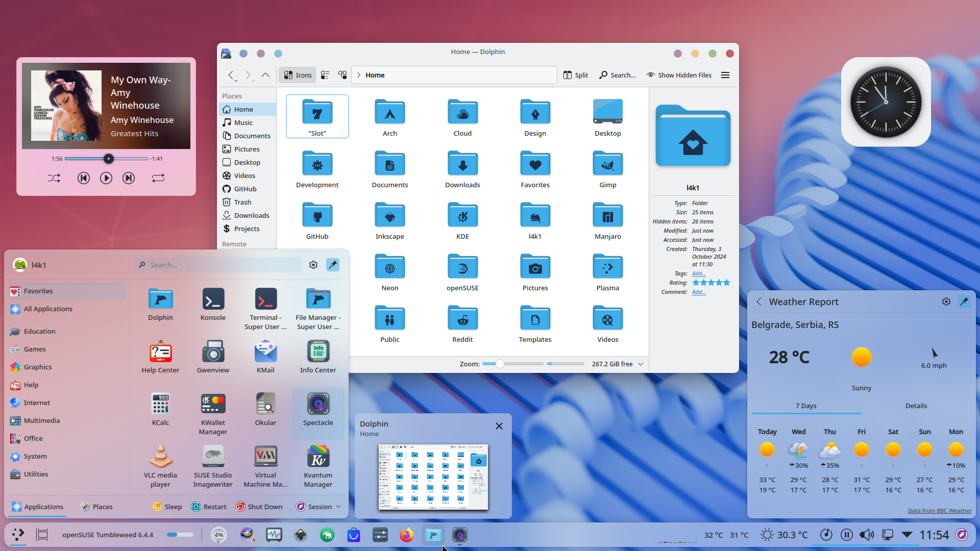
Task: Switch Dolphin to compact view mode
Action: (x=325, y=75)
